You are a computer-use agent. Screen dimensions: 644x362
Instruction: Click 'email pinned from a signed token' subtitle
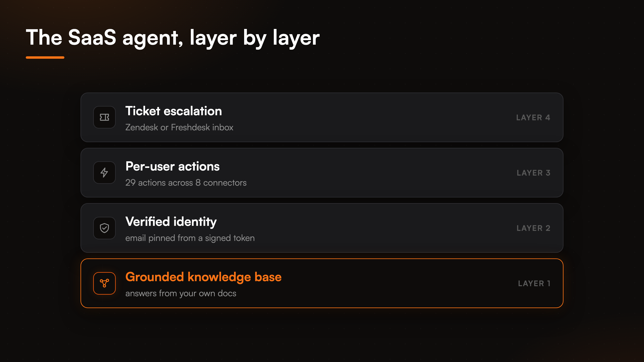point(190,238)
